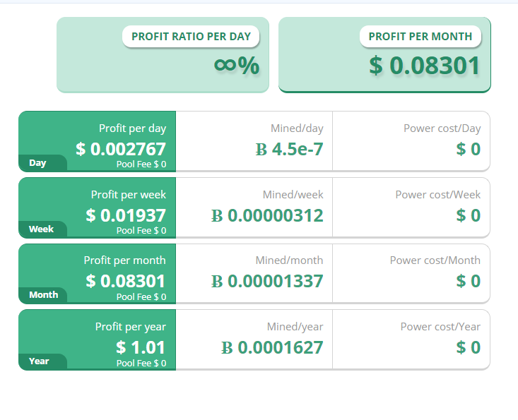
Task: Click the Power cost/Week $ 0 value
Action: [x=468, y=215]
